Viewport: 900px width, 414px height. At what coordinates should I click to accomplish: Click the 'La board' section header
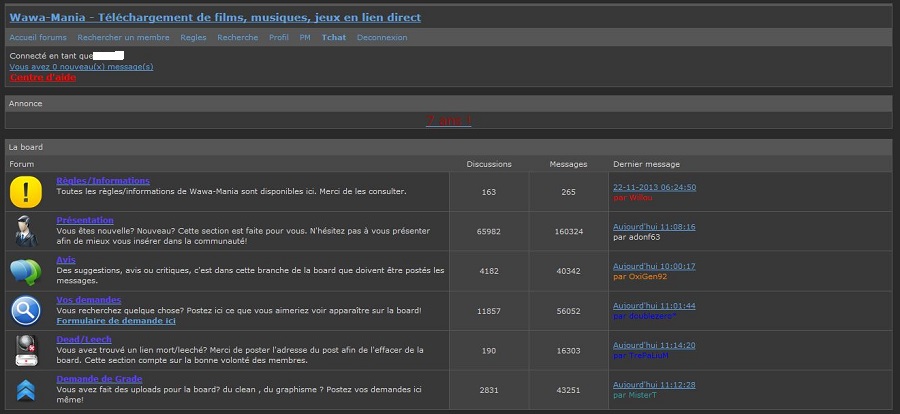(x=26, y=147)
